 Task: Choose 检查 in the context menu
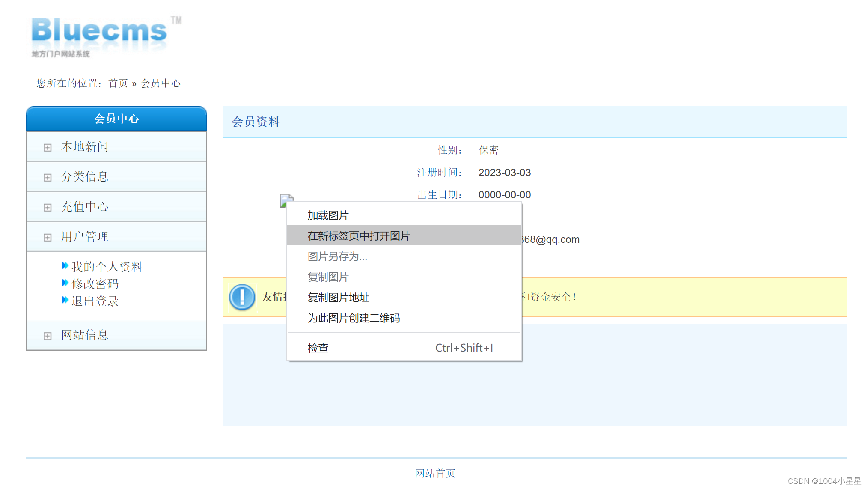pos(404,348)
